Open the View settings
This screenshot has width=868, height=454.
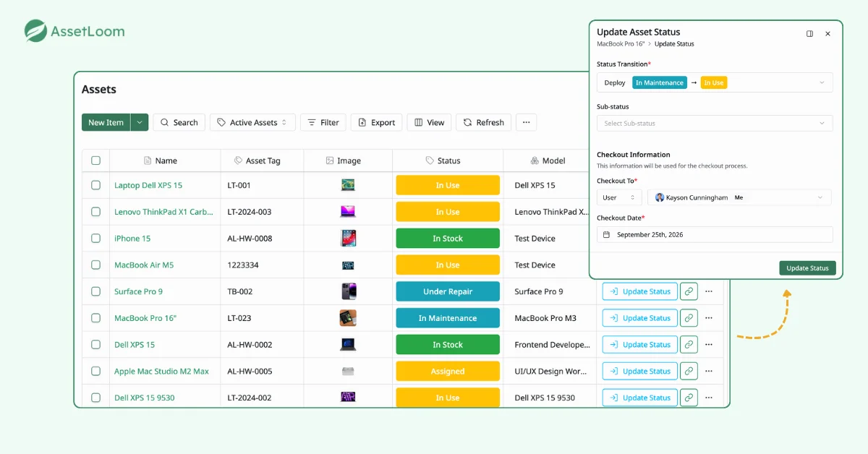click(429, 122)
